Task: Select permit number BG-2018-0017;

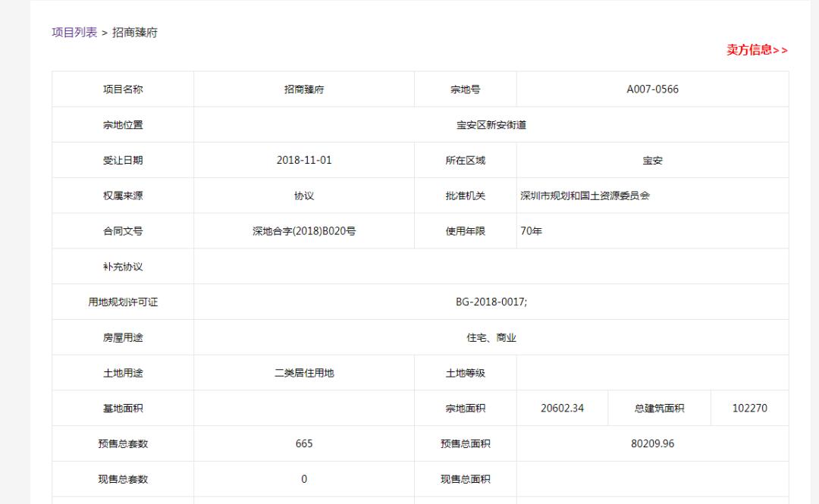Action: coord(491,302)
